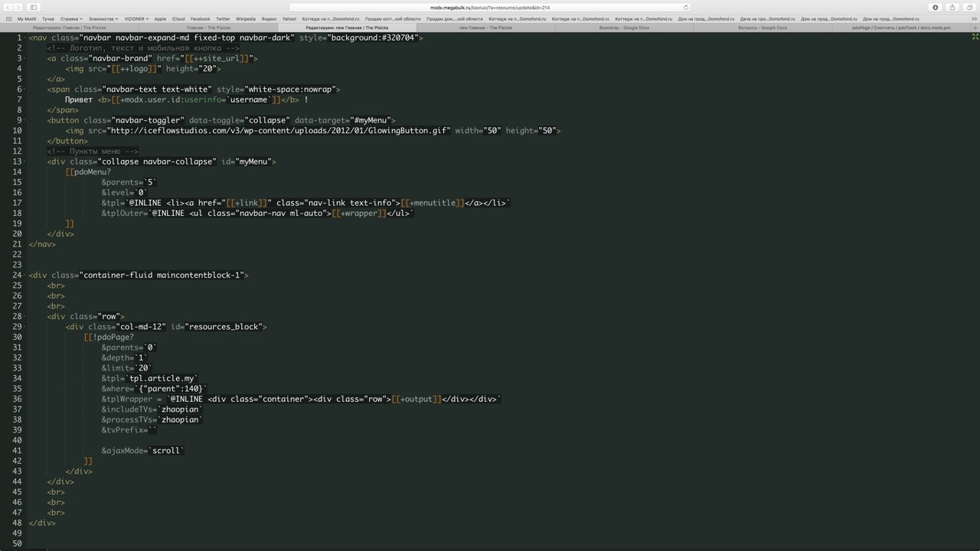Click the '&tplWrapper' parameter line
980x551 pixels.
tap(302, 399)
